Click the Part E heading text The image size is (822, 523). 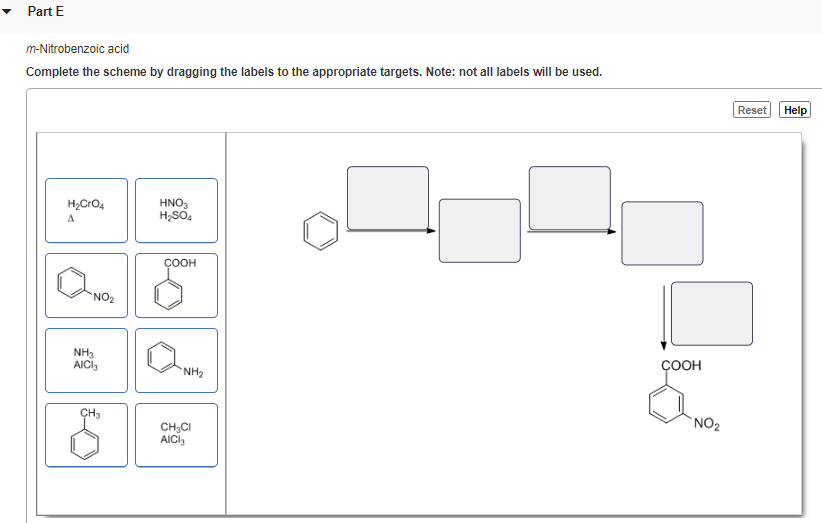point(46,12)
